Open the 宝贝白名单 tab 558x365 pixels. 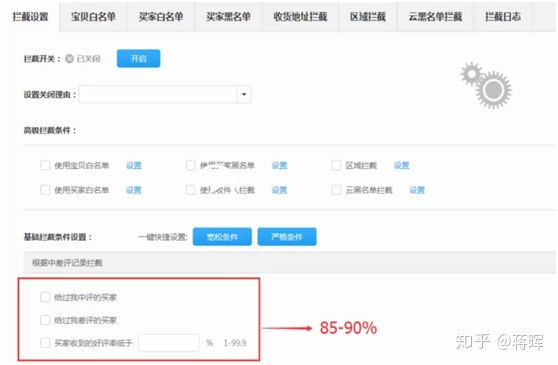pos(93,17)
